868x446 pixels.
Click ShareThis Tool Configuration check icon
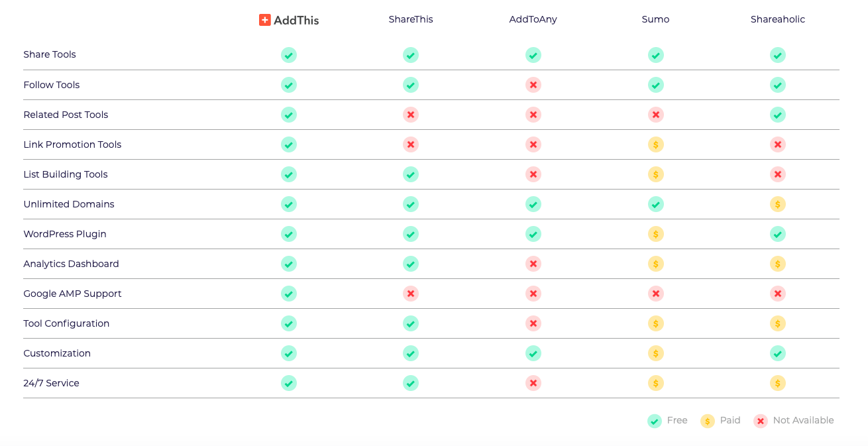[x=411, y=323]
